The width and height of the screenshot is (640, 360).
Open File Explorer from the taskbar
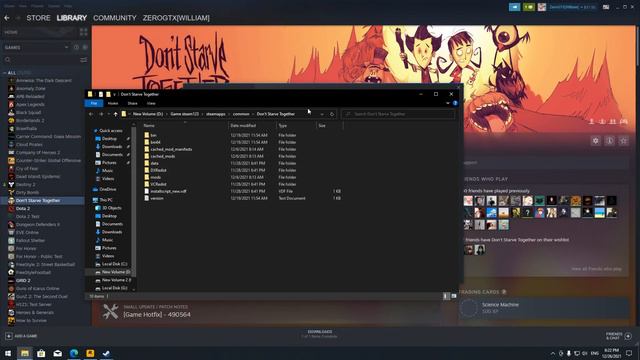[24, 353]
